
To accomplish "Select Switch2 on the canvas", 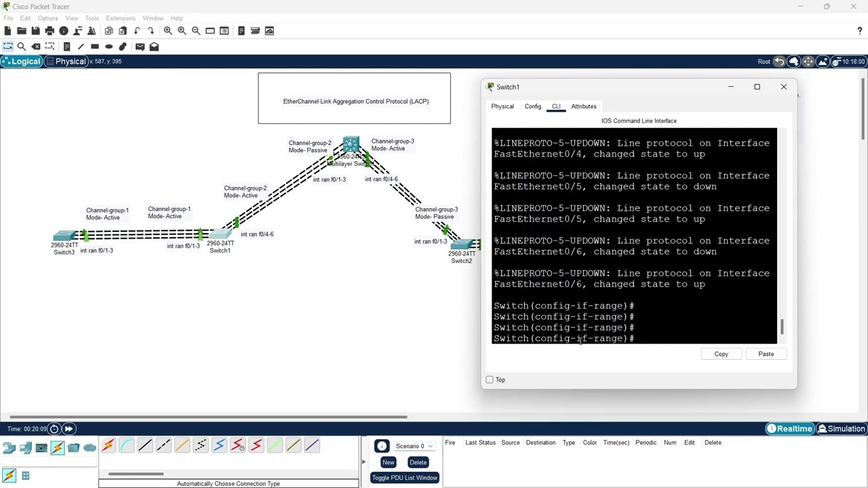I will (x=462, y=245).
